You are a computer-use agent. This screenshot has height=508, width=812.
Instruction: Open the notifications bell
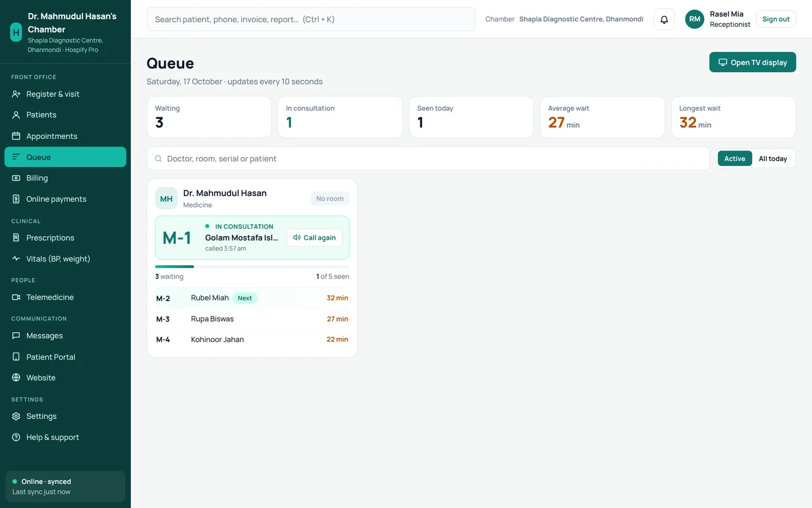pyautogui.click(x=664, y=19)
